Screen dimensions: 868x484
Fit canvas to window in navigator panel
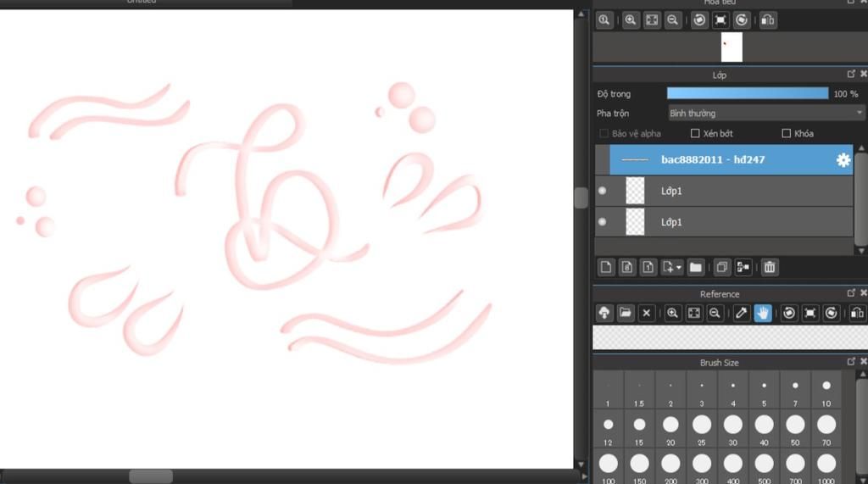652,20
